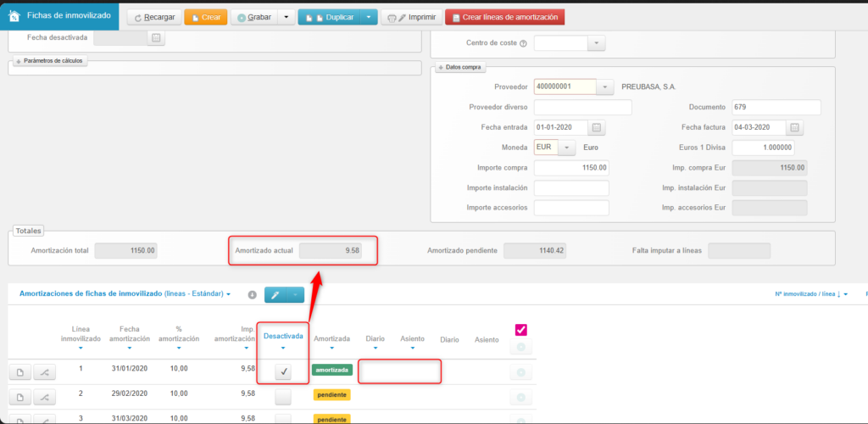Screen dimensions: 868x424
Task: Check Desactivada checkbox for line 2
Action: point(283,396)
